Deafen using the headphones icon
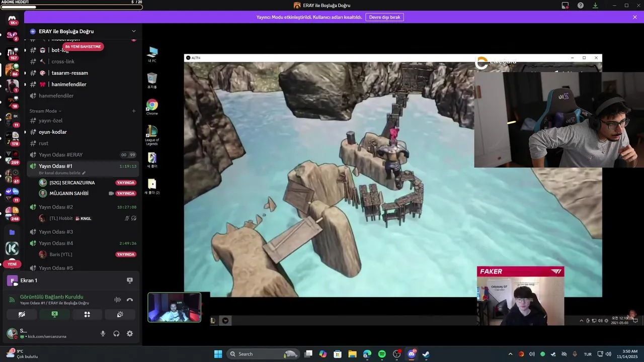Image resolution: width=644 pixels, height=362 pixels. tap(116, 333)
